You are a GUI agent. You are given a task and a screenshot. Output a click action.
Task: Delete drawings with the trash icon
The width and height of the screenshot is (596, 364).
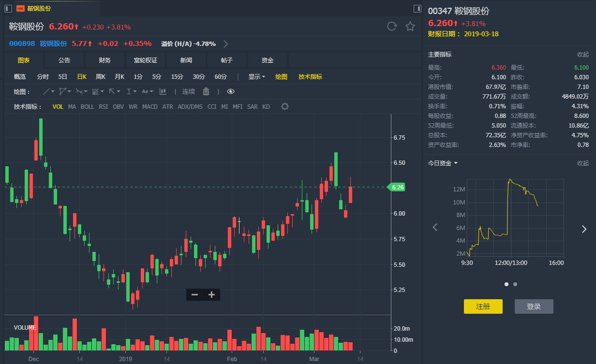(206, 91)
